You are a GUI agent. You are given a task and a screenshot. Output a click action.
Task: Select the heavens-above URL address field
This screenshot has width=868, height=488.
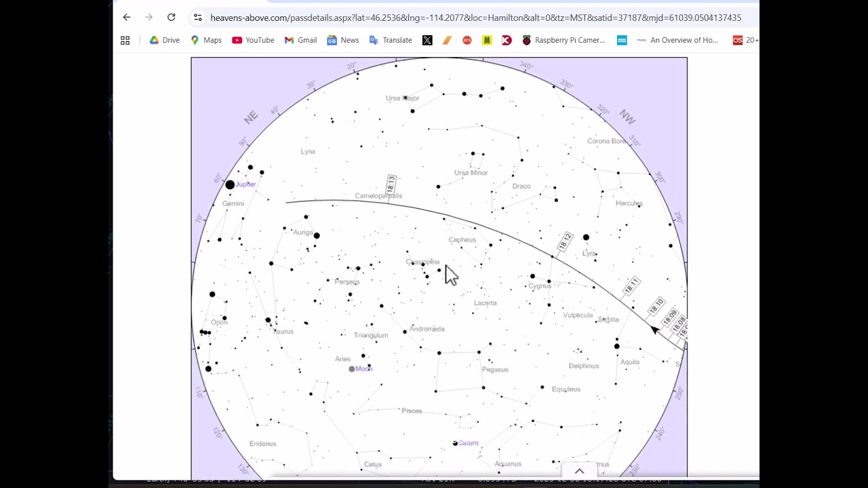[x=475, y=18]
